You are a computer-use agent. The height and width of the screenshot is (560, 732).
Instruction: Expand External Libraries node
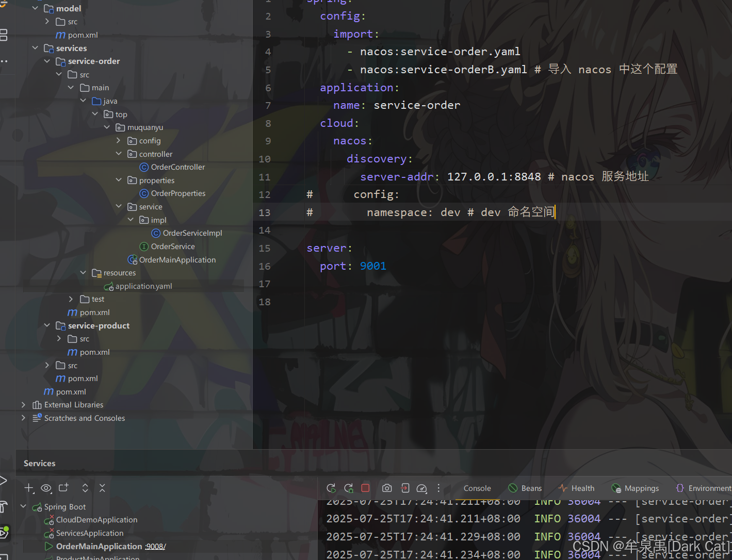pos(23,405)
